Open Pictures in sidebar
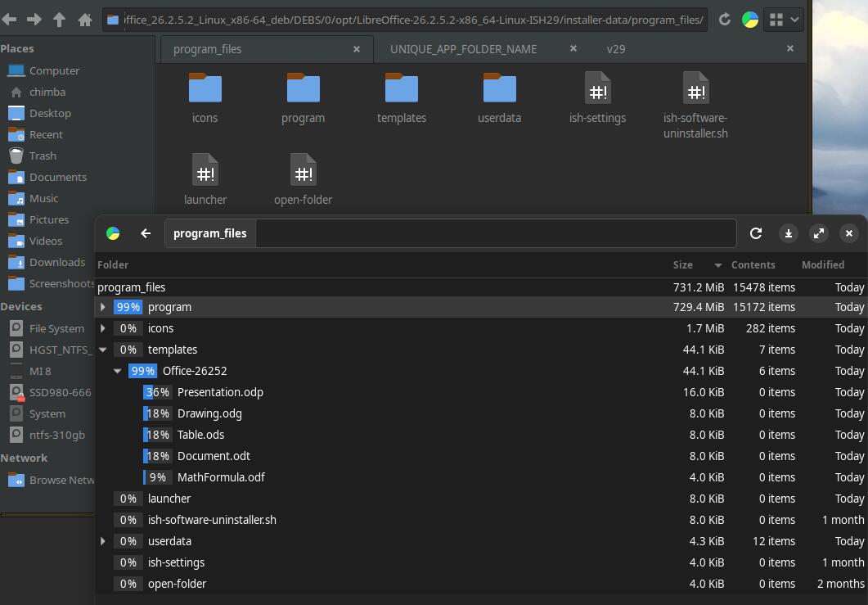868x605 pixels. pos(49,220)
